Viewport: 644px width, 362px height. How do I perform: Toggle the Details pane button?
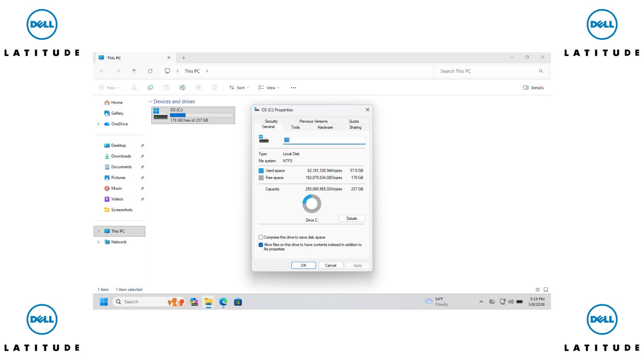pyautogui.click(x=533, y=88)
